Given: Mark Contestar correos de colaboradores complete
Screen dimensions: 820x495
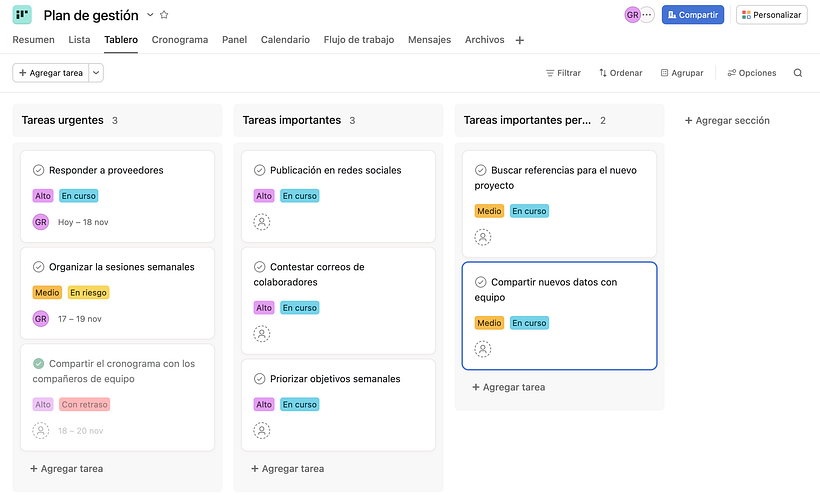Looking at the screenshot, I should coord(259,267).
